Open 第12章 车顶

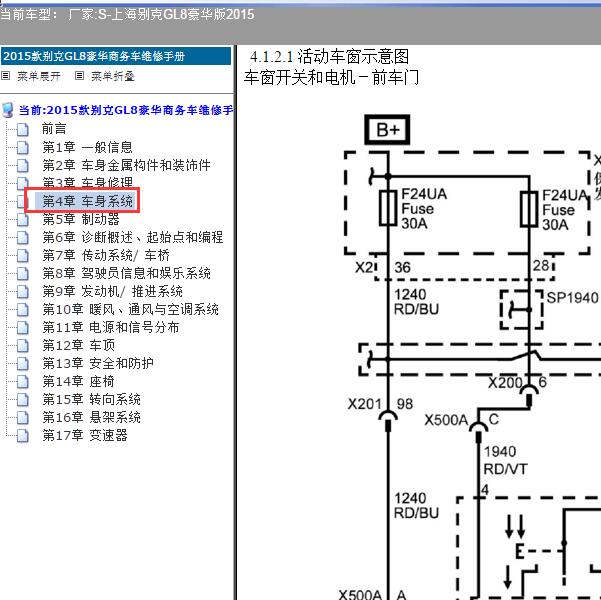[78, 345]
